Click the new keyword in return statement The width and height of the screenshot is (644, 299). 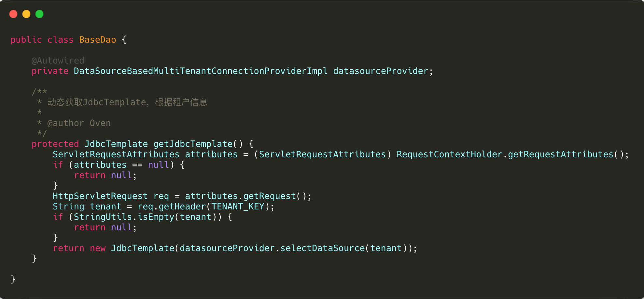click(98, 248)
